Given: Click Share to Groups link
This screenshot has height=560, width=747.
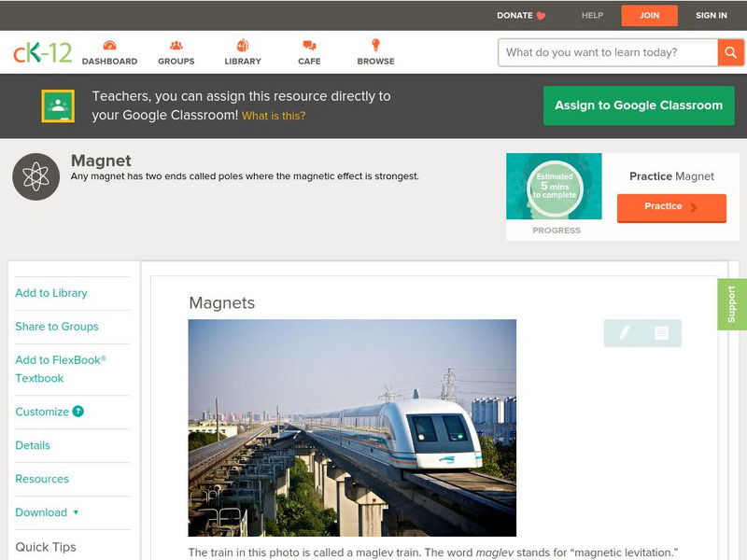Looking at the screenshot, I should [x=57, y=327].
